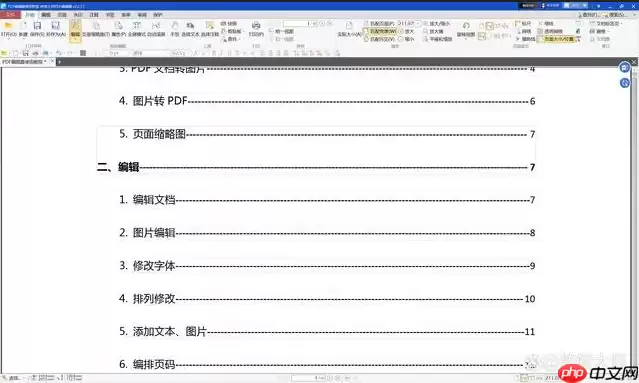Close the PDF document tab
639x383 pixels.
tap(52, 62)
